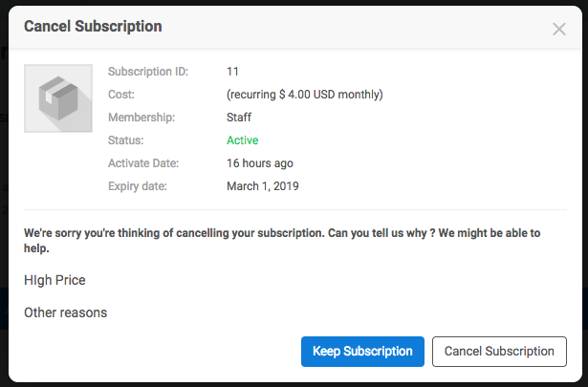The image size is (588, 387).
Task: Click the 'Status:' label
Action: pos(126,140)
